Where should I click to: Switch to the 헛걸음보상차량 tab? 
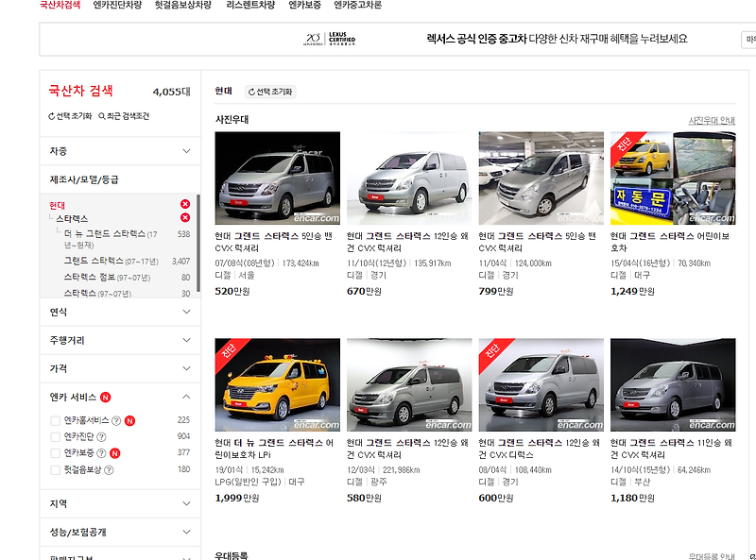coord(182,5)
